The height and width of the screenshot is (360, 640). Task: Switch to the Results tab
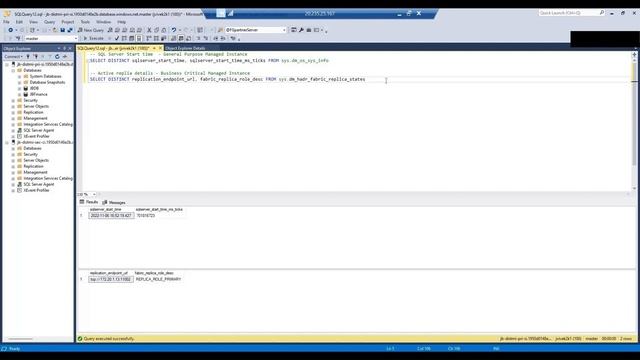pos(89,202)
